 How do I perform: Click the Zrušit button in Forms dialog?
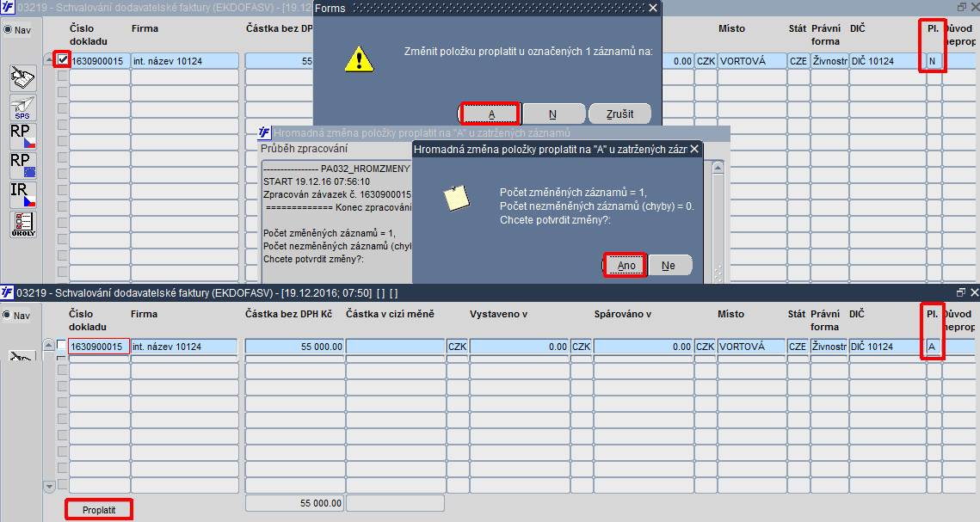(x=620, y=114)
